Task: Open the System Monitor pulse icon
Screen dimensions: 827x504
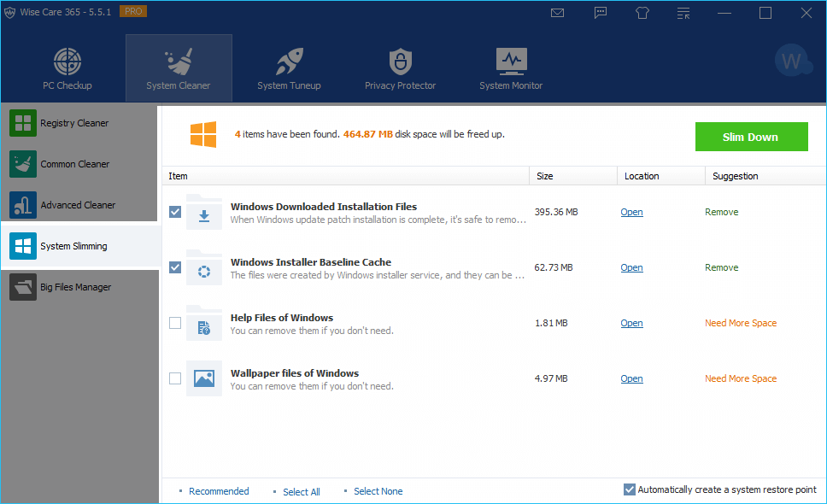Action: click(511, 62)
